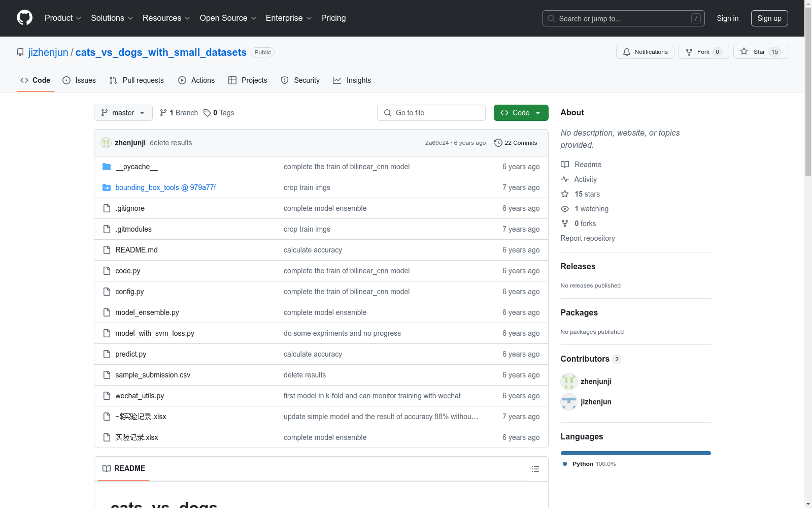The image size is (812, 508).
Task: Click the branch icon beside 1 Branch
Action: (x=163, y=113)
